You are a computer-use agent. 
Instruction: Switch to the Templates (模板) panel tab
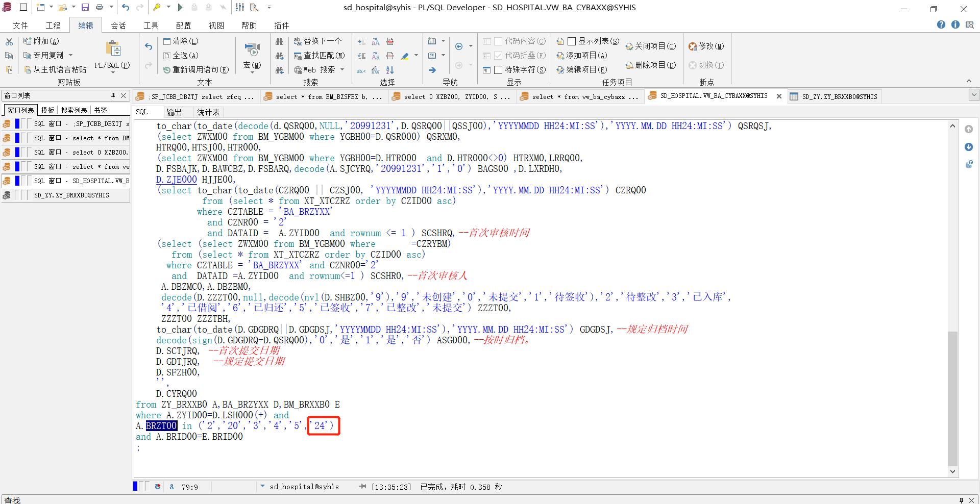coord(47,110)
